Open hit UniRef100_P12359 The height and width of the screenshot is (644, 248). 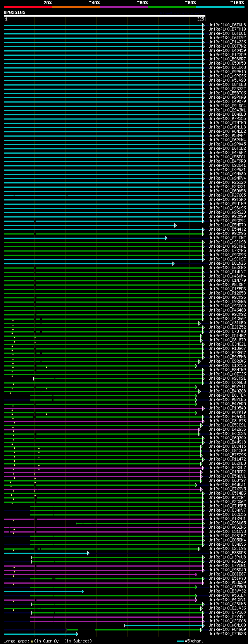(227, 55)
